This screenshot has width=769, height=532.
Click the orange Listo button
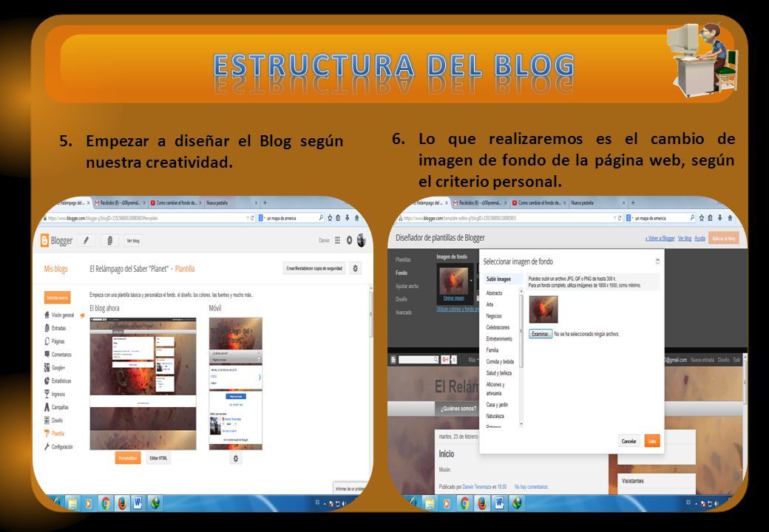point(652,441)
